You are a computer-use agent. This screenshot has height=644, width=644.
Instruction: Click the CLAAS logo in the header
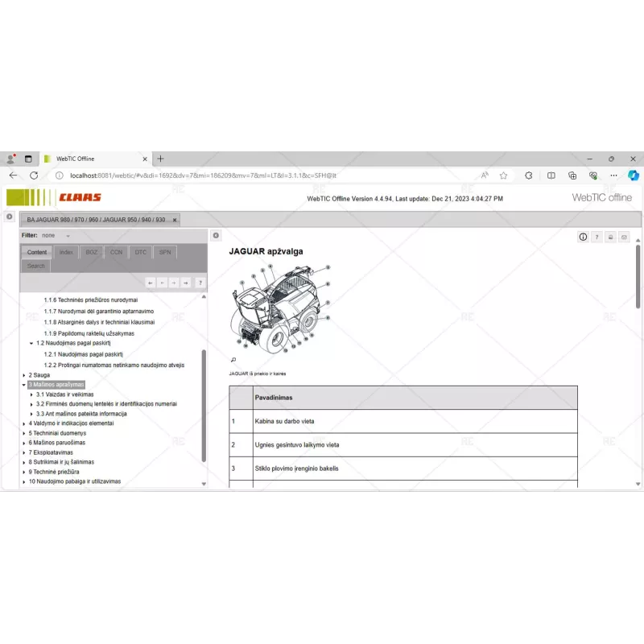80,196
